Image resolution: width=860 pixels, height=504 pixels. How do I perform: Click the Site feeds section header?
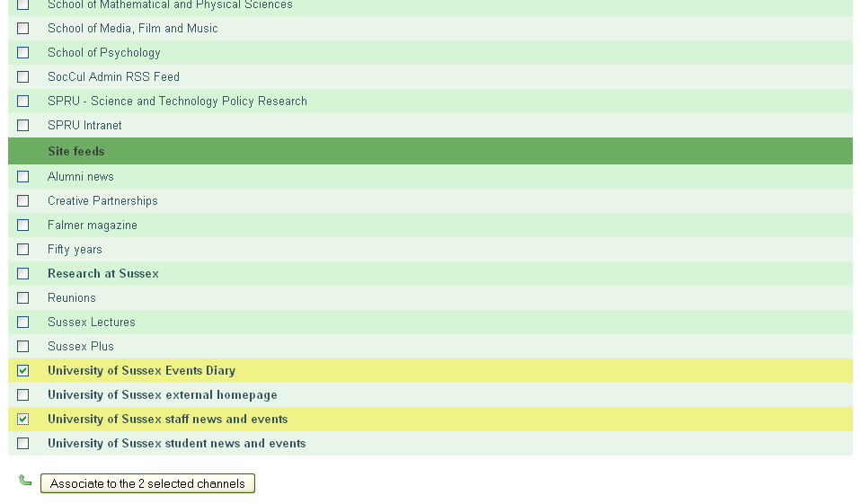[x=430, y=151]
